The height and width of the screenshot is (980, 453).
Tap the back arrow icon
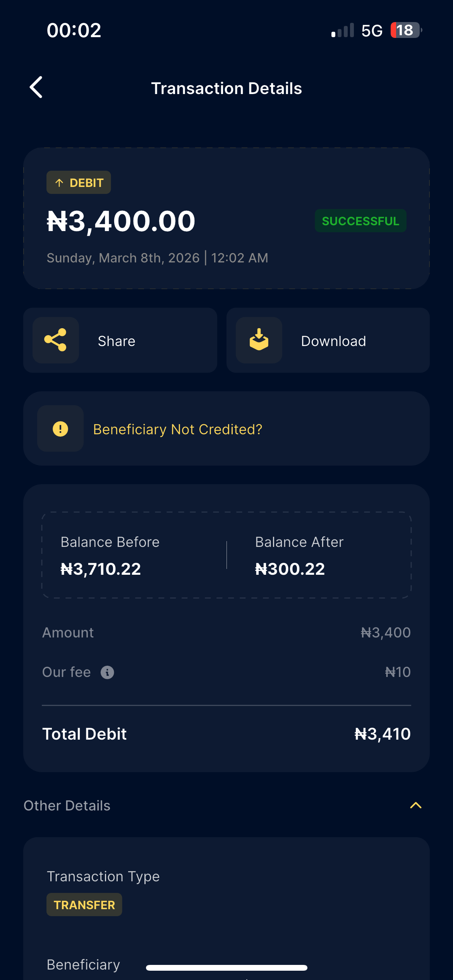pos(36,87)
